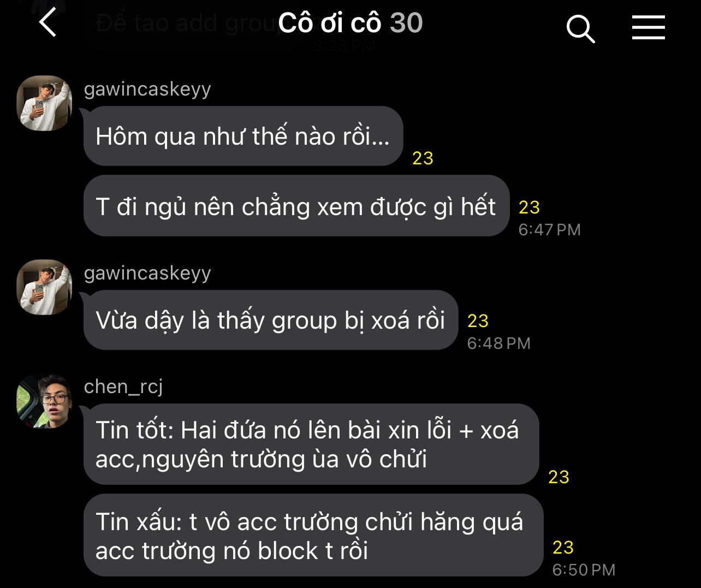
Task: Tap read count 23 above 6:47 PM
Action: coord(529,207)
